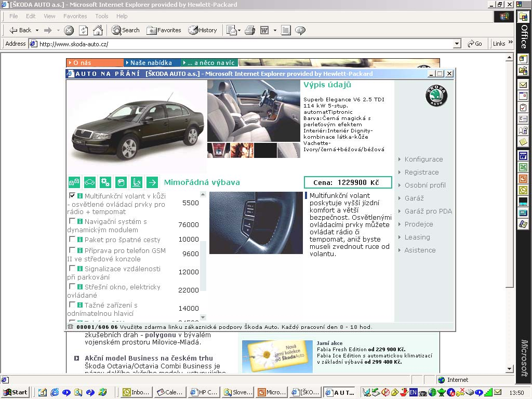Click the Address bar URL field
The width and height of the screenshot is (532, 399).
[241, 44]
